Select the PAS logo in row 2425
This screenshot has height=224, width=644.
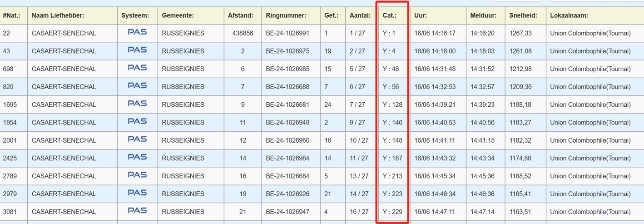137,157
